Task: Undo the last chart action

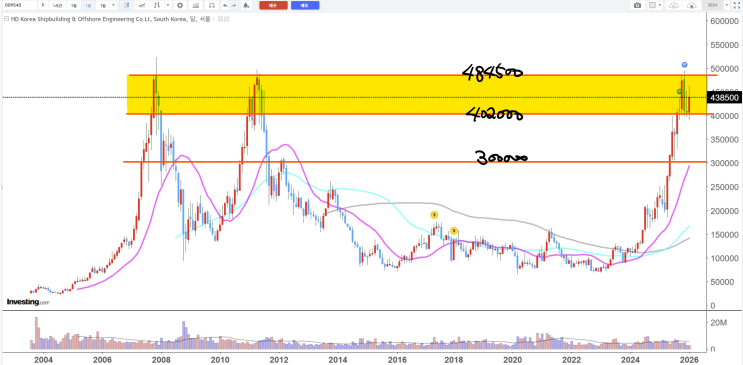Action: [x=225, y=5]
